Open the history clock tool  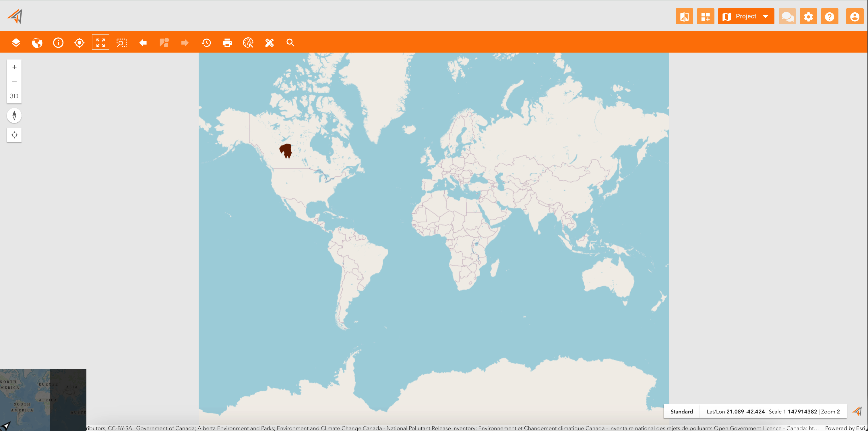(x=206, y=43)
